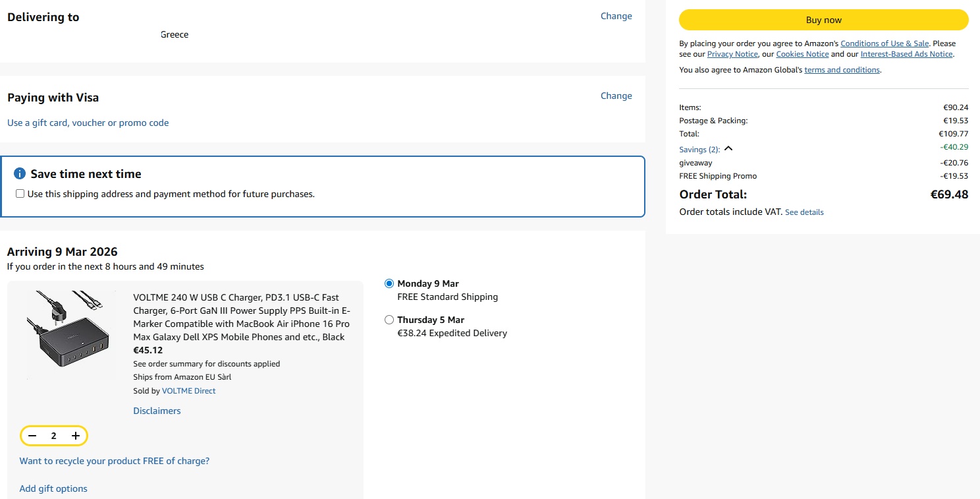Click the VOLTME charger product thumbnail
Image resolution: width=980 pixels, height=499 pixels.
pyautogui.click(x=71, y=336)
